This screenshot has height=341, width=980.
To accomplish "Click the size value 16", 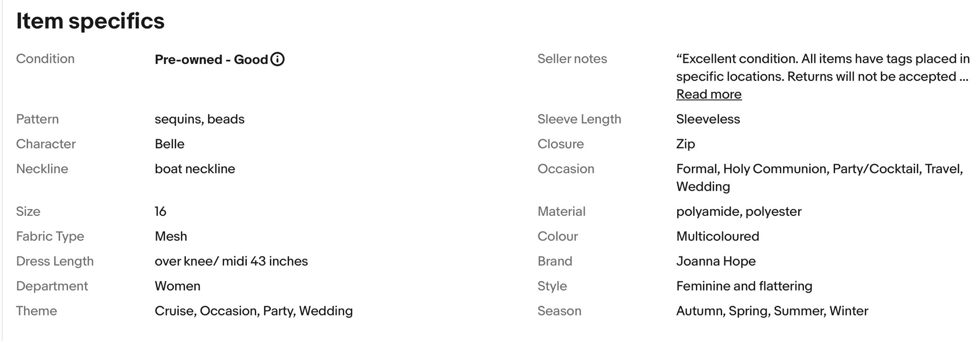I will (x=161, y=211).
